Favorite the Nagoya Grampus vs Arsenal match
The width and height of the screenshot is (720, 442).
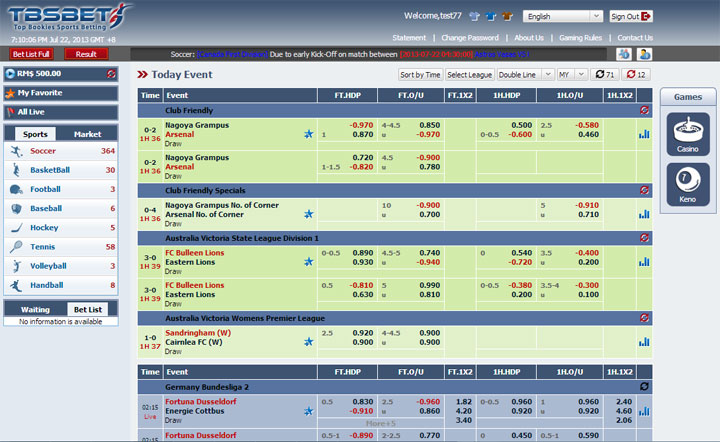tap(309, 132)
